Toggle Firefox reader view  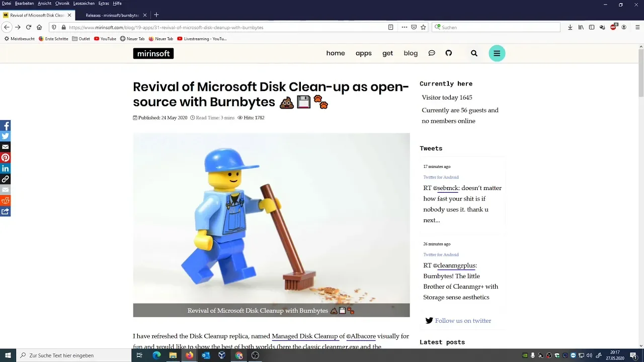coord(390,27)
